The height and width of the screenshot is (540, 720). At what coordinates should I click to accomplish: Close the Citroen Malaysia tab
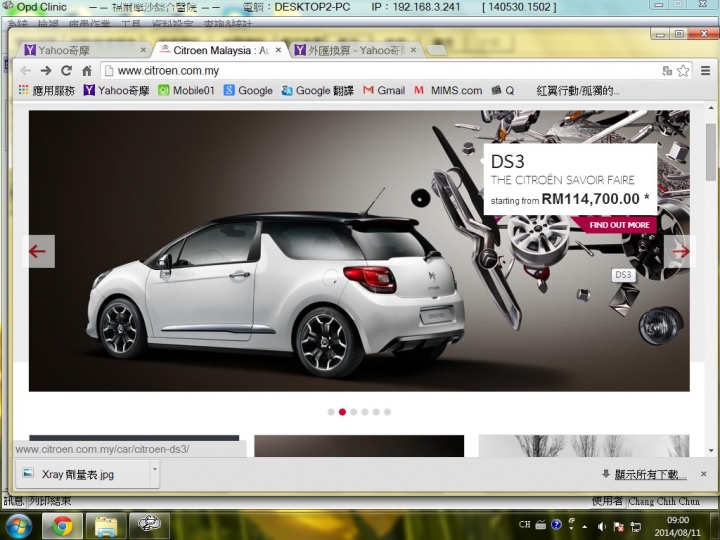pyautogui.click(x=278, y=50)
